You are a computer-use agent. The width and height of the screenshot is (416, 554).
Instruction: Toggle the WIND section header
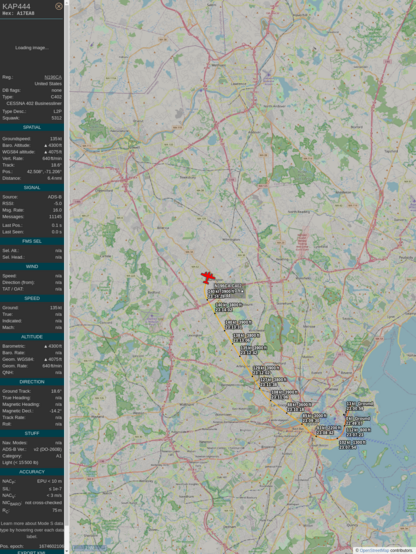click(32, 266)
